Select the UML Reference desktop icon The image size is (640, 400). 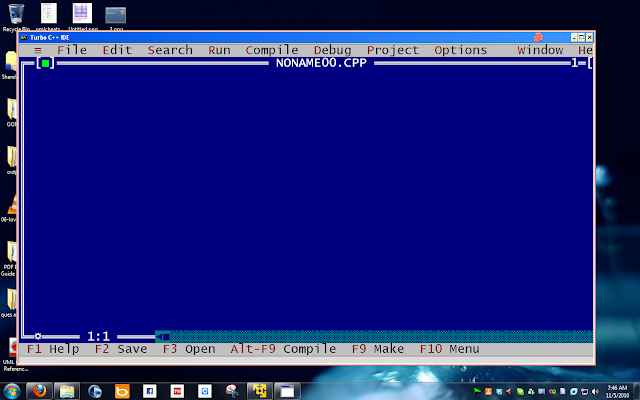click(x=12, y=355)
